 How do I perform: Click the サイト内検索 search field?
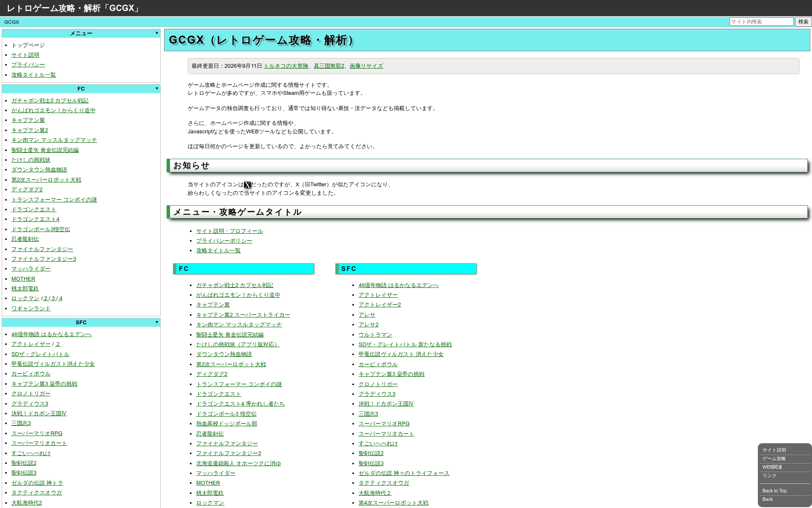pyautogui.click(x=761, y=22)
